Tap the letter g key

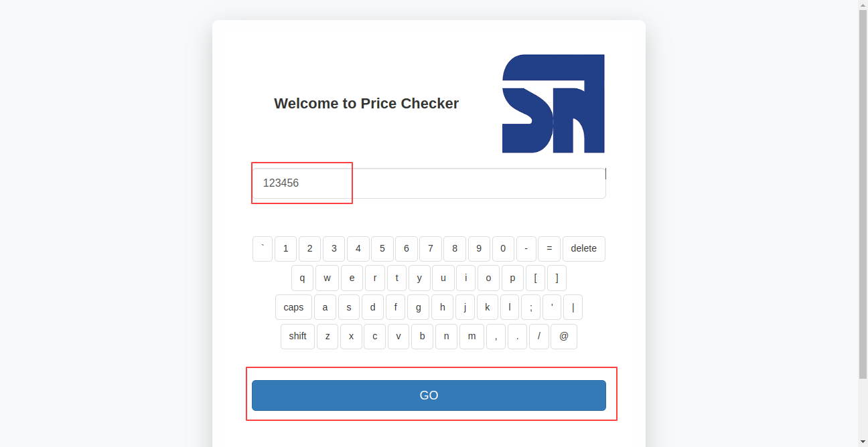[x=418, y=307]
